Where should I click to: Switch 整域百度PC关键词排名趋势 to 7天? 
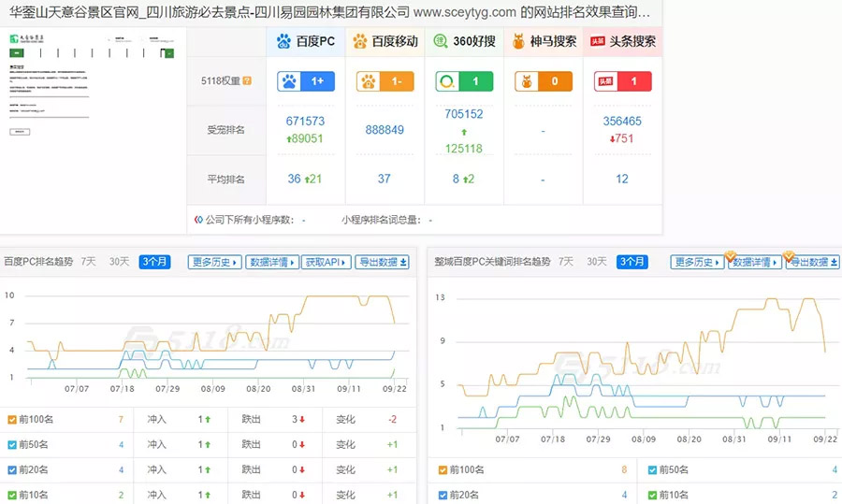[x=566, y=262]
